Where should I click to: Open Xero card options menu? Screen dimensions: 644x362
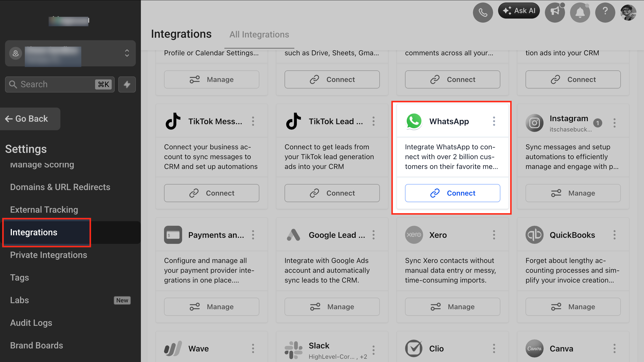(x=494, y=235)
